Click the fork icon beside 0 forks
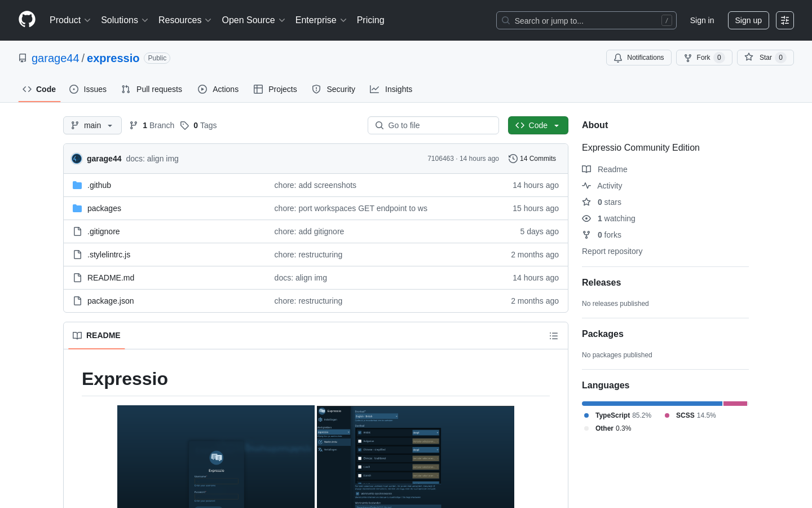The height and width of the screenshot is (508, 812). [x=586, y=235]
